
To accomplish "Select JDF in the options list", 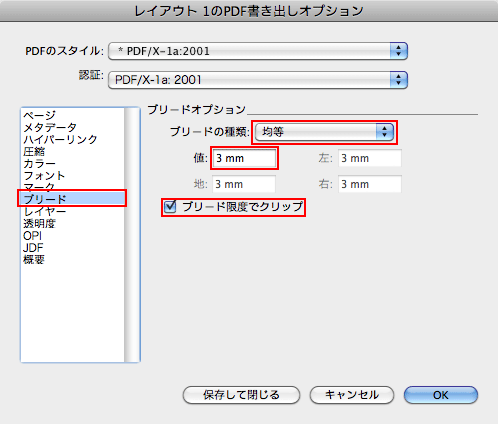I will click(33, 247).
